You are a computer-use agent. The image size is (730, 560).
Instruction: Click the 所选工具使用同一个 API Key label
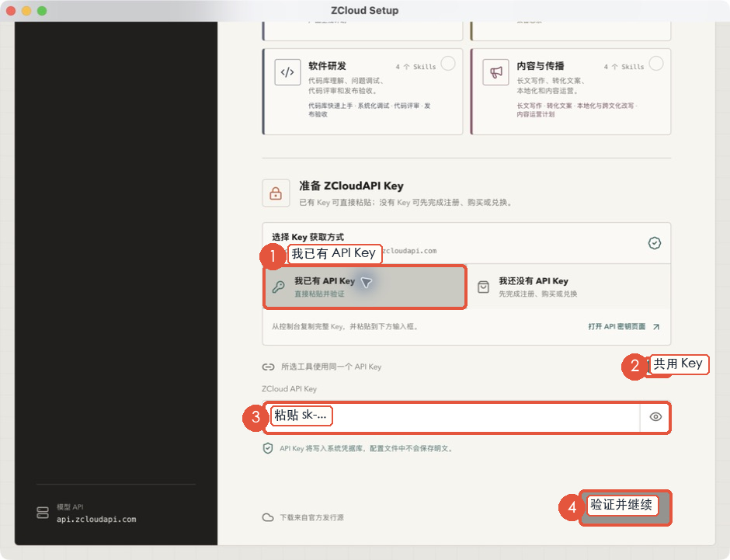(x=331, y=367)
